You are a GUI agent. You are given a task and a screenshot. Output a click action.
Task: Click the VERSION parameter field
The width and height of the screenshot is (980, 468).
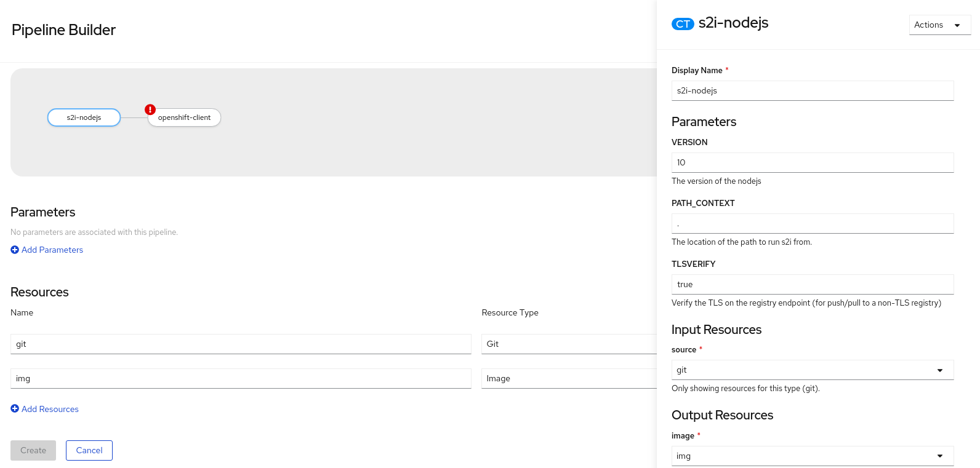[812, 162]
